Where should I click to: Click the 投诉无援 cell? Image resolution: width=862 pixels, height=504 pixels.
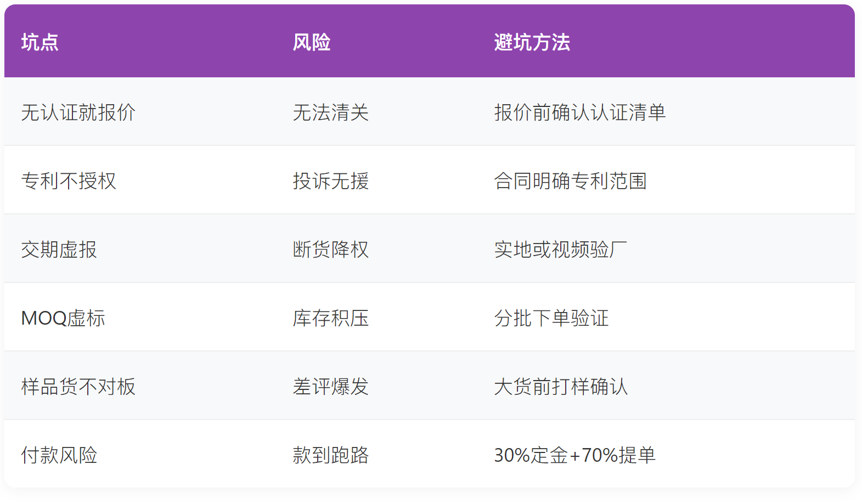tap(331, 181)
